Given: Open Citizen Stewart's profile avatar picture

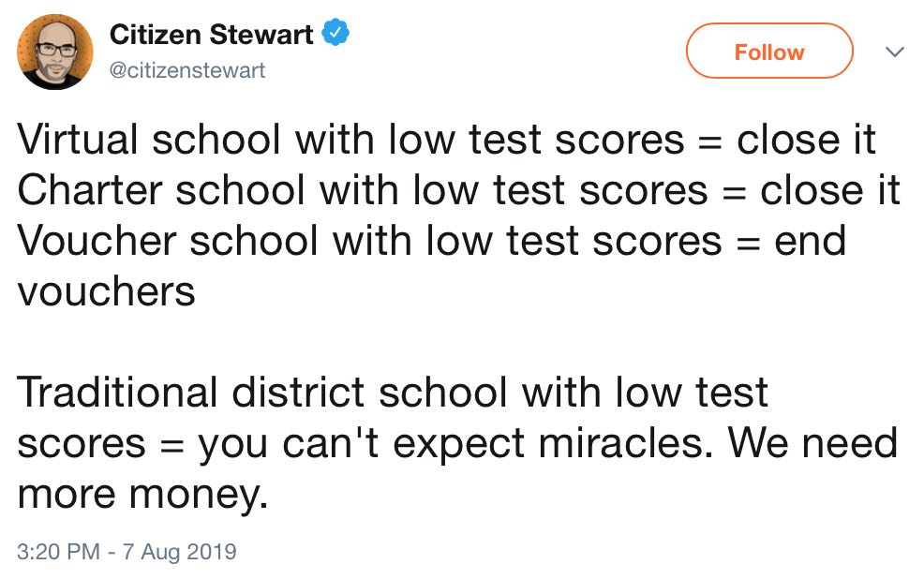Looking at the screenshot, I should coord(54,52).
